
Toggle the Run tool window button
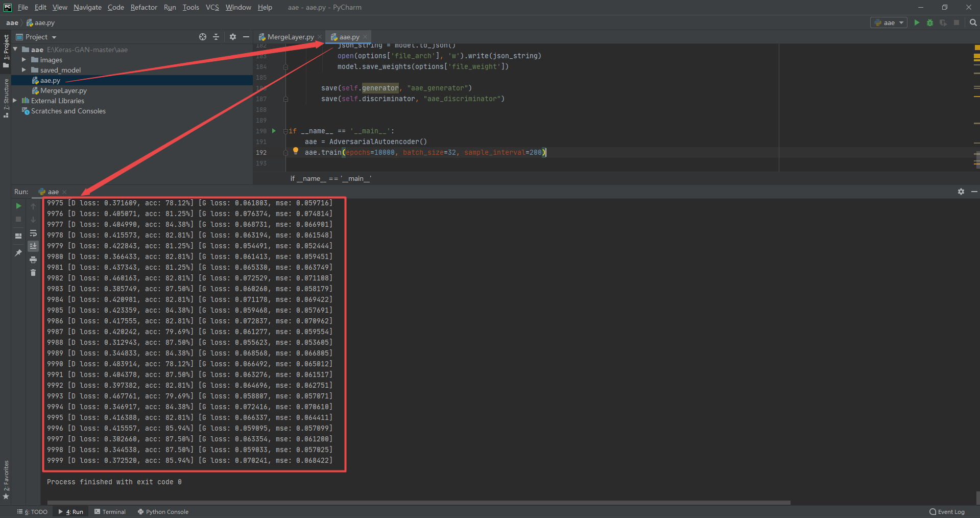point(71,511)
